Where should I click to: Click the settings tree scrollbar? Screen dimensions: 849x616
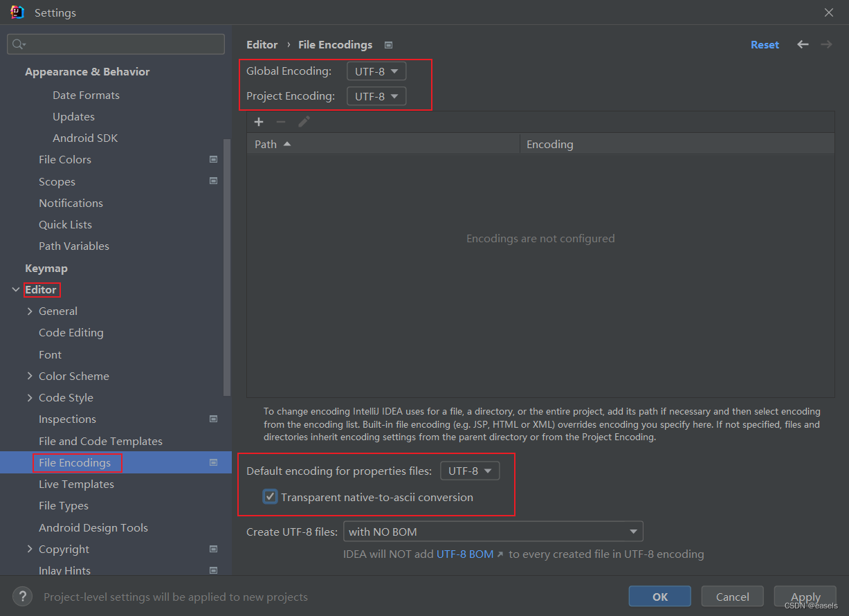pos(226,267)
